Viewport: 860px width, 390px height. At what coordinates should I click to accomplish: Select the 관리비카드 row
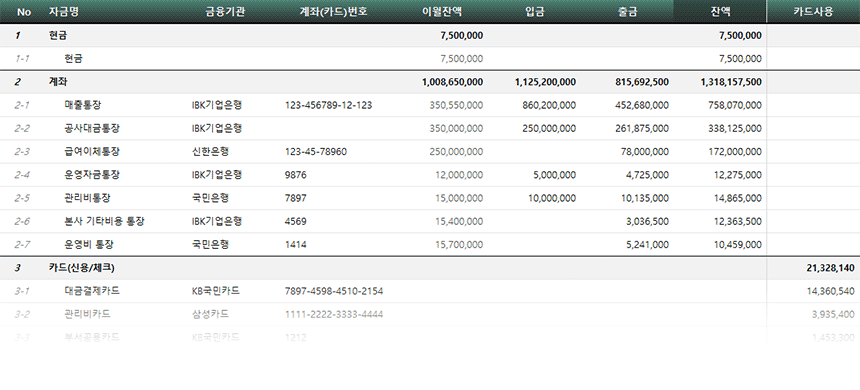tap(430, 314)
